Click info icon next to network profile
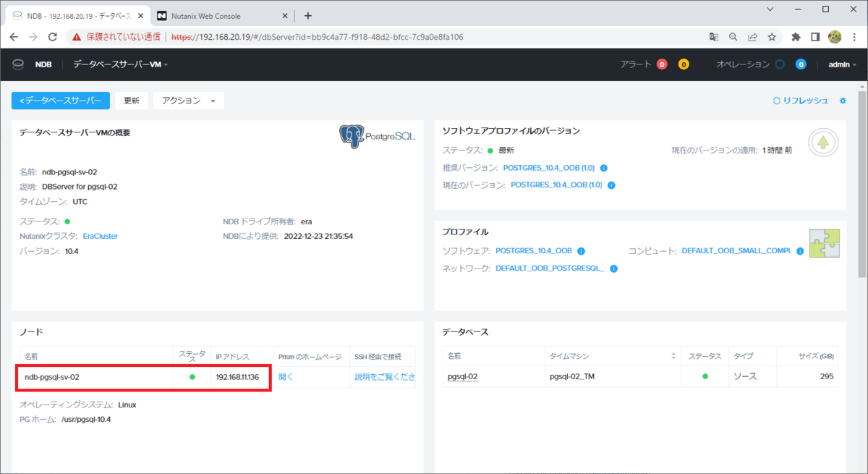Viewport: 868px width, 474px height. coord(613,268)
